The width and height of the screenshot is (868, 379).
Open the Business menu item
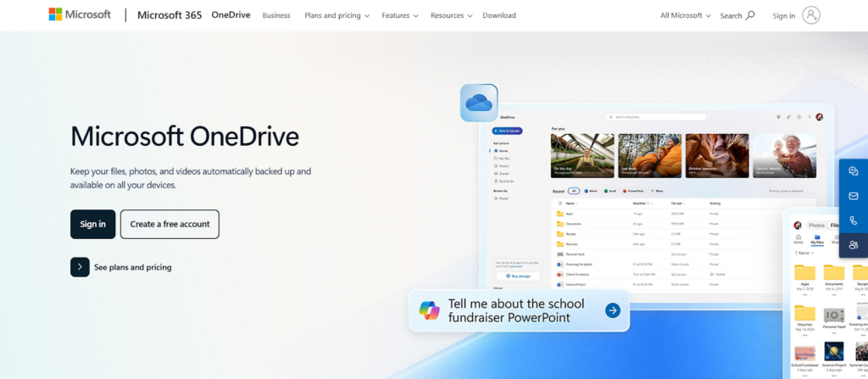click(x=276, y=15)
